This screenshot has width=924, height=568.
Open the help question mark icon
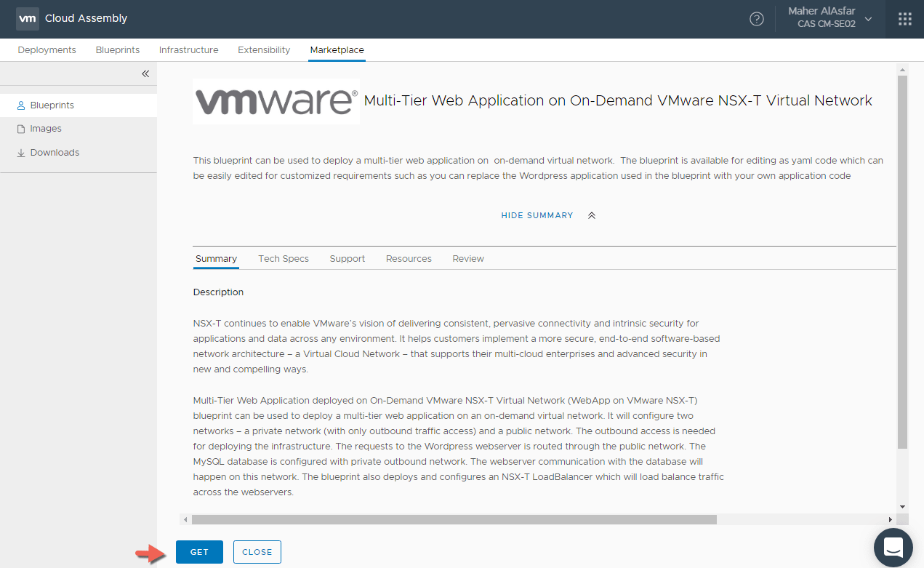coord(757,19)
